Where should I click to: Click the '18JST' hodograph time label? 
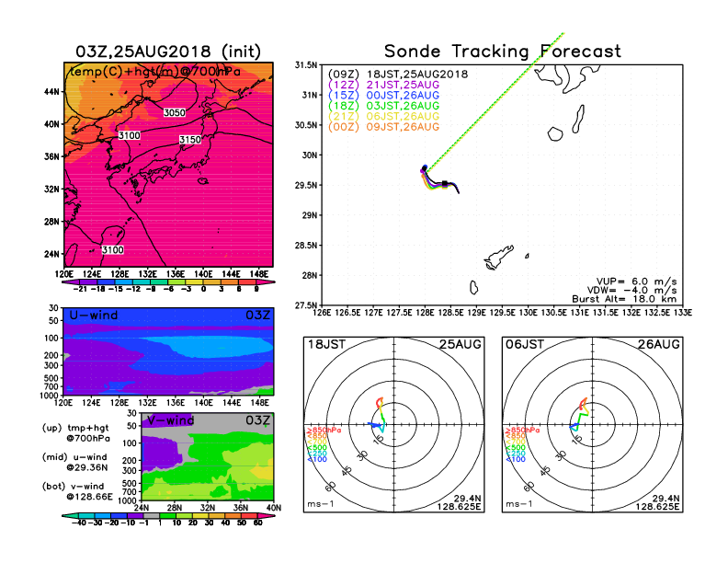(327, 345)
